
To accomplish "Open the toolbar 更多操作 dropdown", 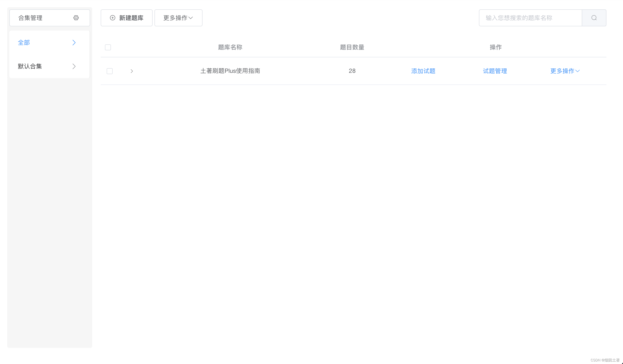I will (x=178, y=18).
